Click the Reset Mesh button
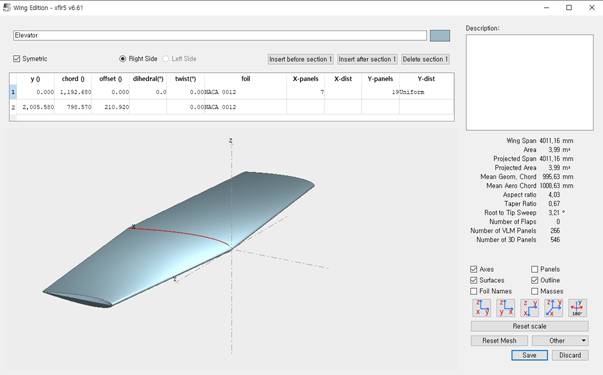 pos(499,340)
